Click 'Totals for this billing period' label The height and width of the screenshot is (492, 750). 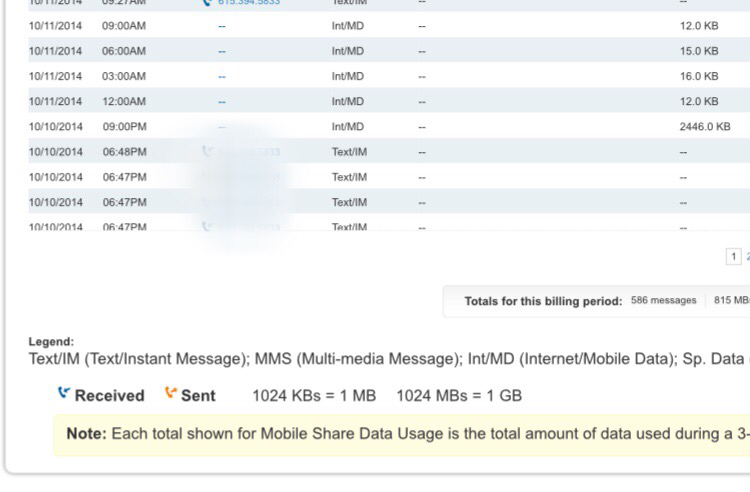click(x=543, y=301)
